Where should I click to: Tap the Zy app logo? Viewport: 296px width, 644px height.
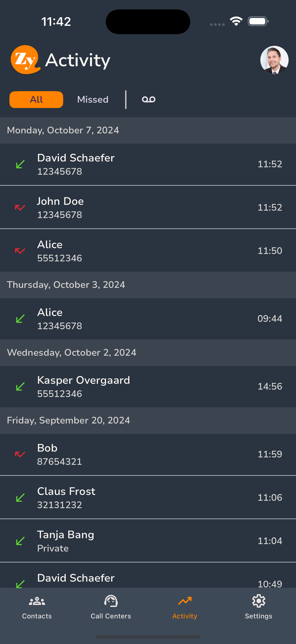[x=25, y=60]
